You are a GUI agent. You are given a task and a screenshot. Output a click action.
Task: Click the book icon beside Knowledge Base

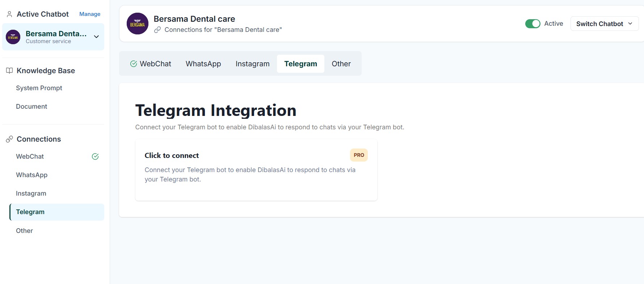click(x=9, y=71)
